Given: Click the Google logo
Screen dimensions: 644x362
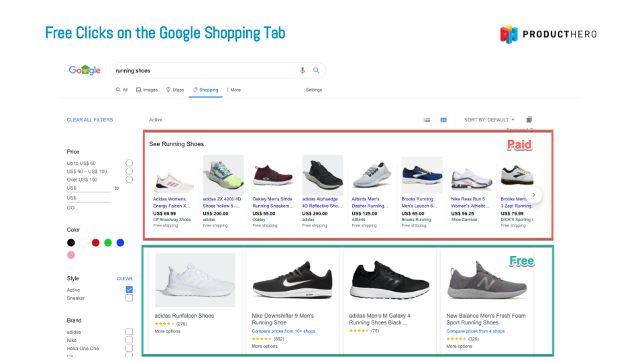Looking at the screenshot, I should tap(85, 70).
